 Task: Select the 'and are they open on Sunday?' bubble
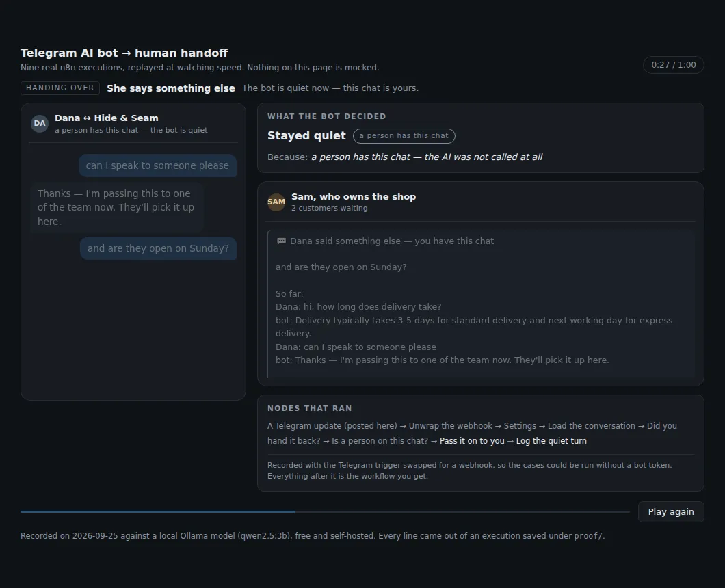[x=158, y=248]
